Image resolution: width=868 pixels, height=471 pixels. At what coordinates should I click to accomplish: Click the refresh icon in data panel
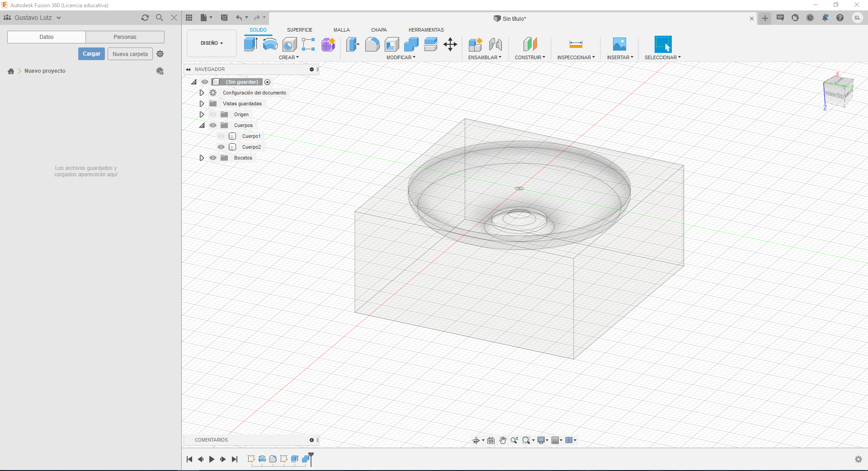[145, 18]
